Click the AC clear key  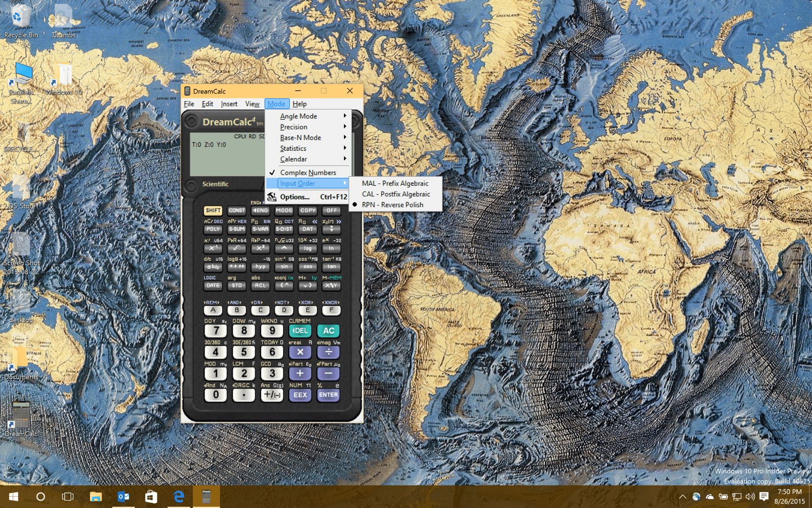(328, 331)
